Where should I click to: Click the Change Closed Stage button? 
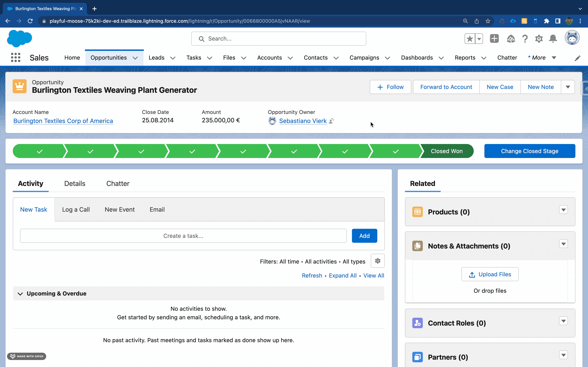coord(529,151)
